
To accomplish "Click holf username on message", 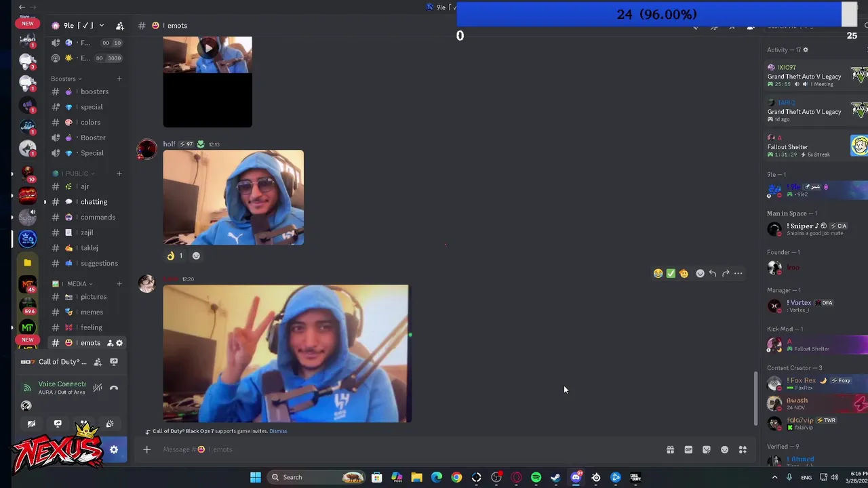I will tap(169, 144).
